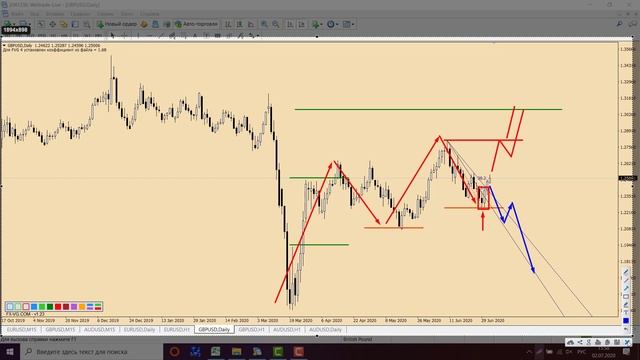Switch to AUDUSD,M15 chart tab
Image resolution: width=640 pixels, height=360 pixels.
pos(100,329)
